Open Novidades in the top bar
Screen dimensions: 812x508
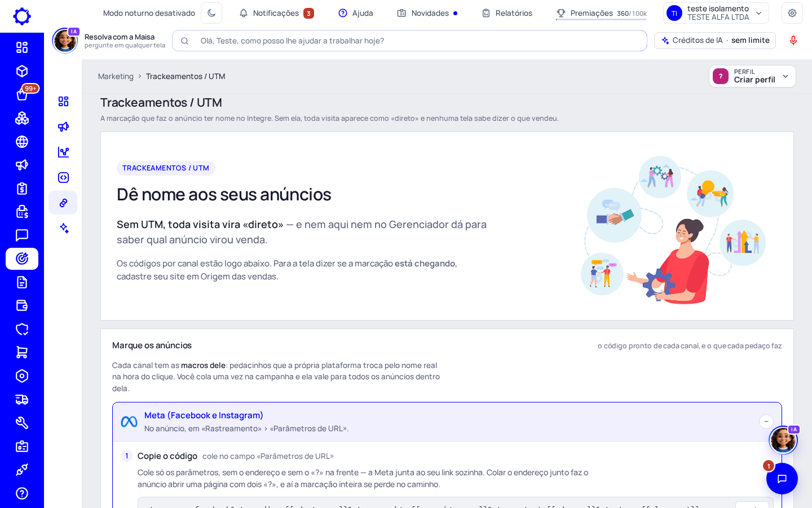427,13
